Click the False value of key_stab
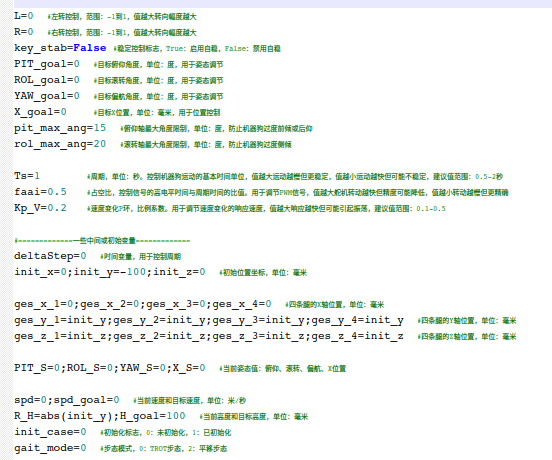552x460 pixels. [90, 48]
